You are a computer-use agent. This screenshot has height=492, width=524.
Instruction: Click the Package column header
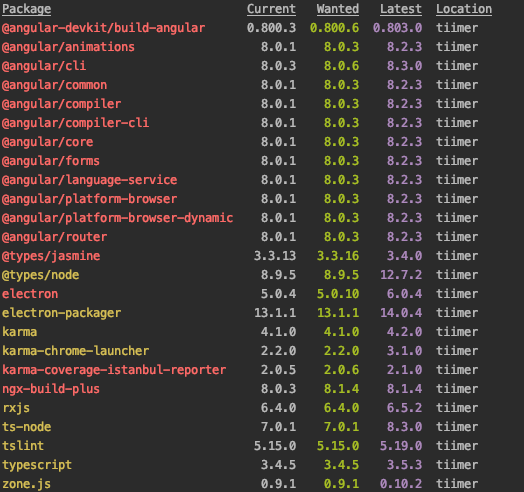(x=26, y=9)
